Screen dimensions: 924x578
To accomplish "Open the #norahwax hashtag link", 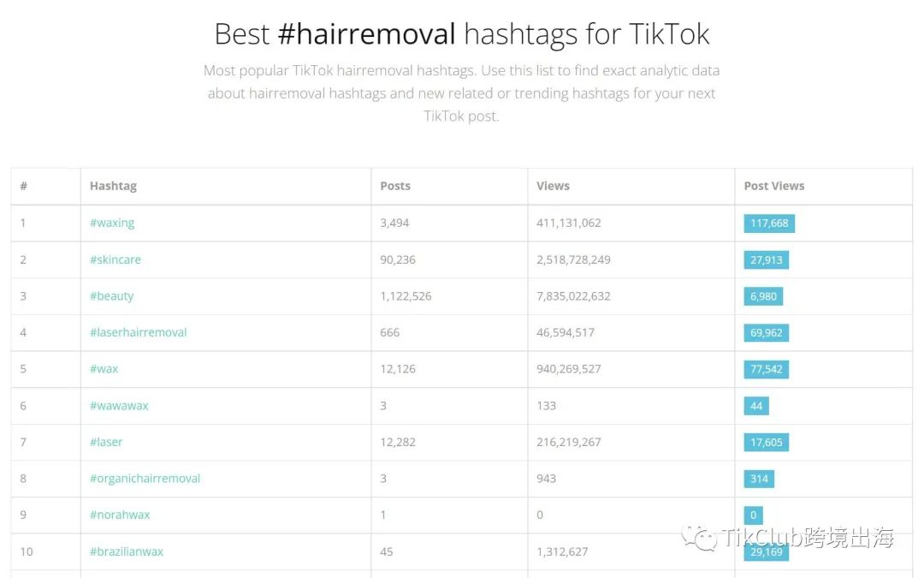I will pos(121,515).
